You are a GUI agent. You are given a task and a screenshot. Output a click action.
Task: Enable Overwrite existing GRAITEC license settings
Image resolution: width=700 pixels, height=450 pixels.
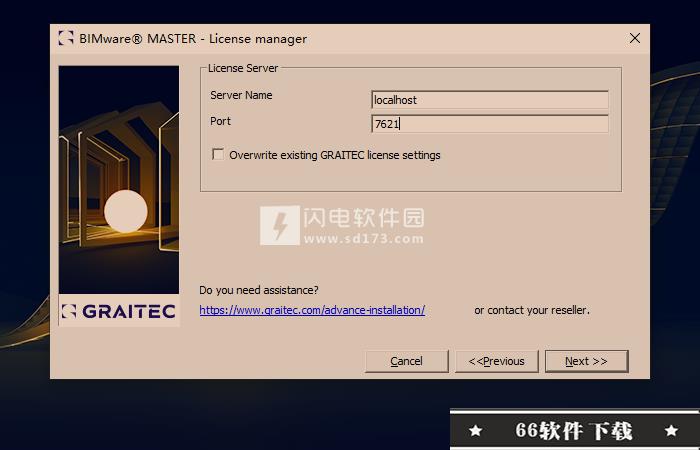click(218, 154)
